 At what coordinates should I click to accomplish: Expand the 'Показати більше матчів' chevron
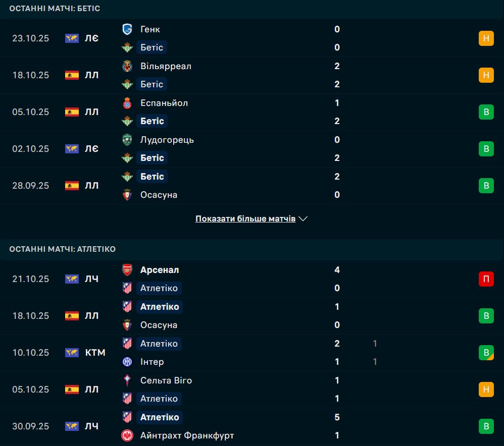click(303, 219)
